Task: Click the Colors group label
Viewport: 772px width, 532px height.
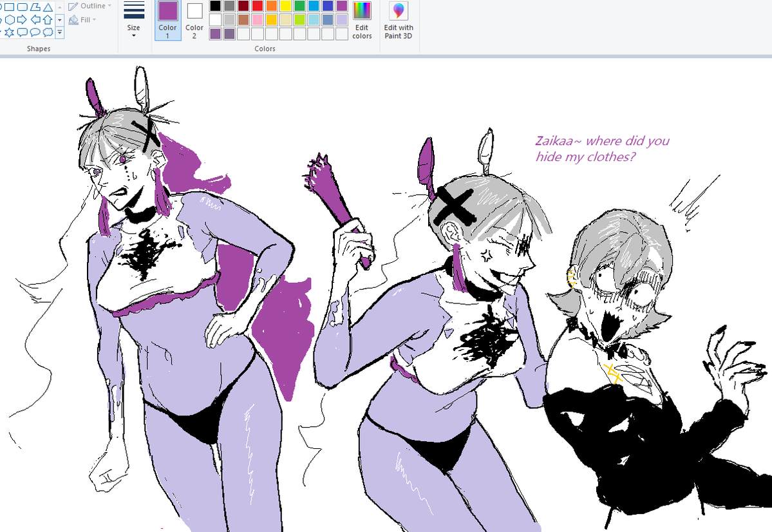Action: tap(265, 48)
